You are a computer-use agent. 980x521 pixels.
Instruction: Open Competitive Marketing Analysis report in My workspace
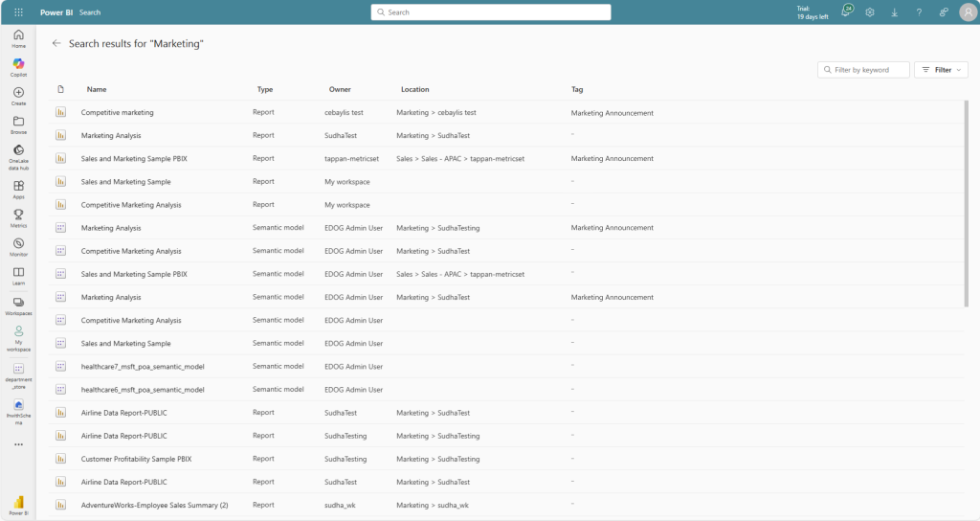point(130,205)
